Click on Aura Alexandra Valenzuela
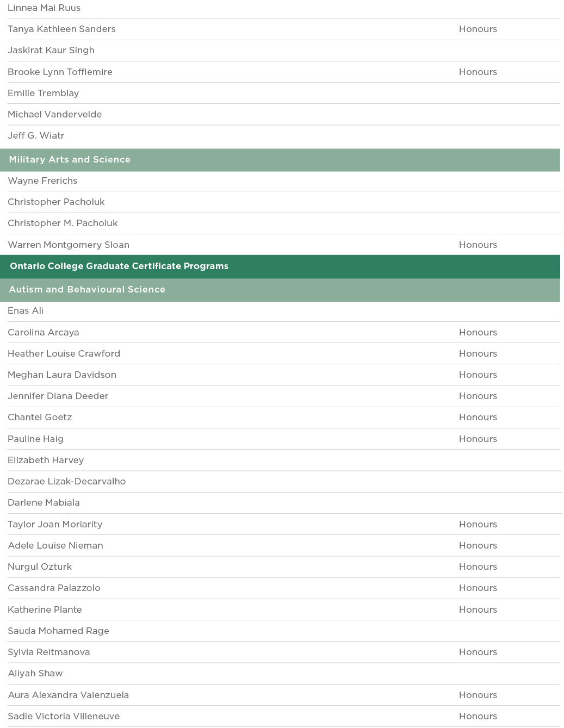Viewport: 564px width, 728px height. [x=68, y=695]
